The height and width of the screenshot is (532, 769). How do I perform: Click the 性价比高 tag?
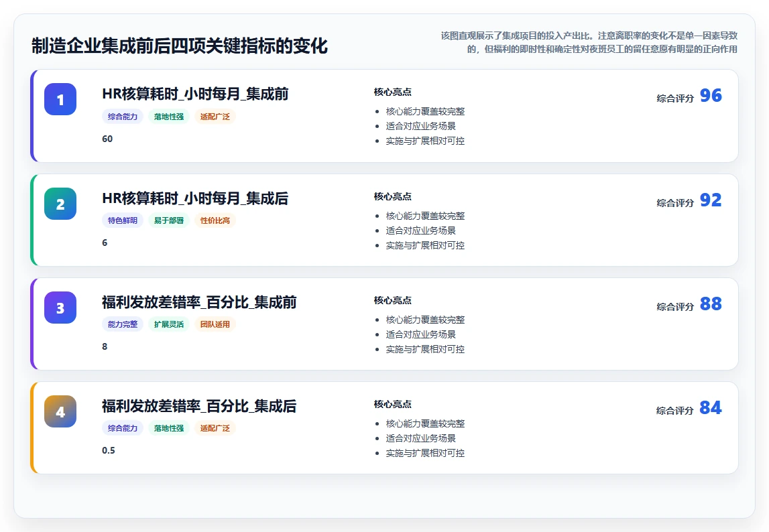(x=215, y=220)
